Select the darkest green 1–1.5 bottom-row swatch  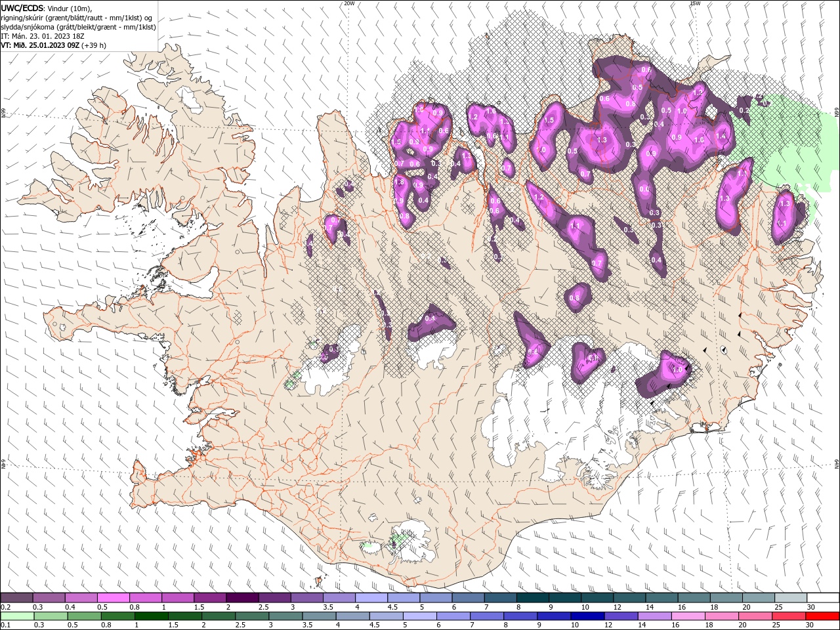[x=152, y=616]
